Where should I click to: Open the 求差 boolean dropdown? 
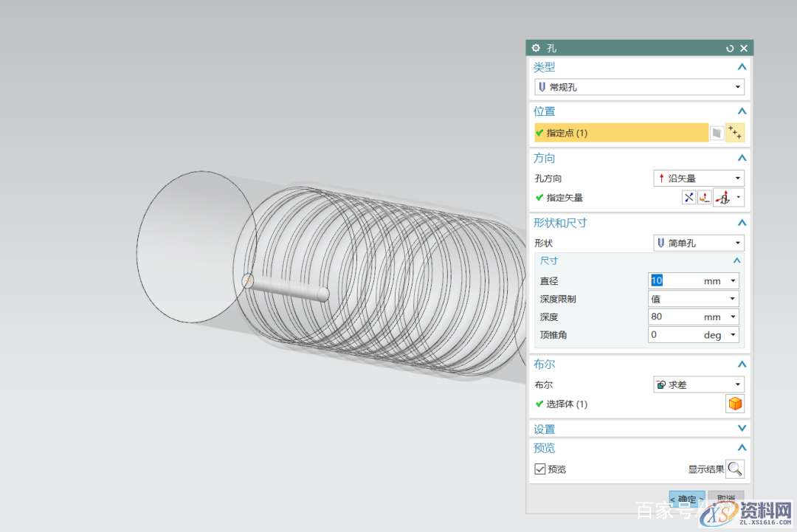(699, 384)
